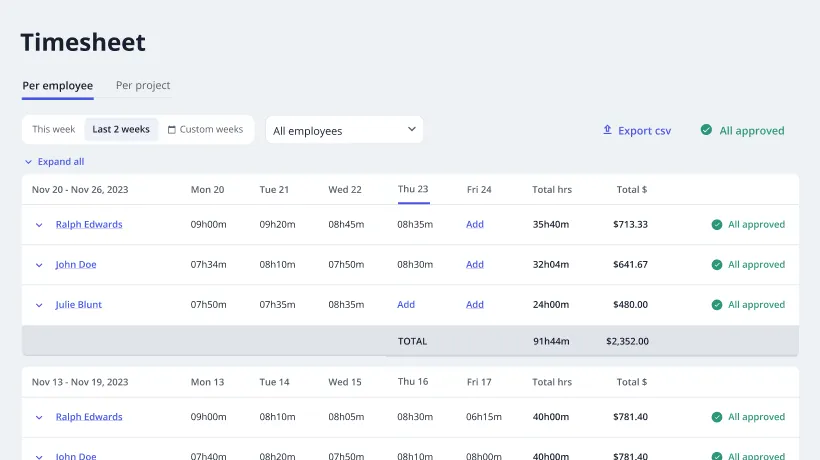Click approved checkmark in Ralph Edwards $781.40 row
Image resolution: width=820 pixels, height=460 pixels.
click(717, 417)
